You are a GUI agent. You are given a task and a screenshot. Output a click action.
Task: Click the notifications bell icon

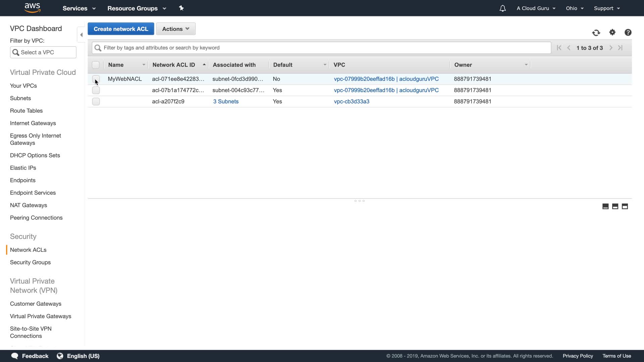point(502,8)
